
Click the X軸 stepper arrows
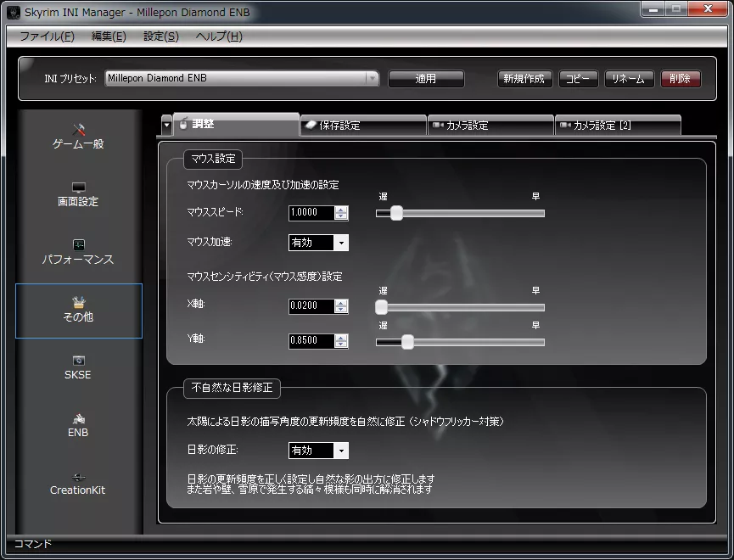pos(341,306)
